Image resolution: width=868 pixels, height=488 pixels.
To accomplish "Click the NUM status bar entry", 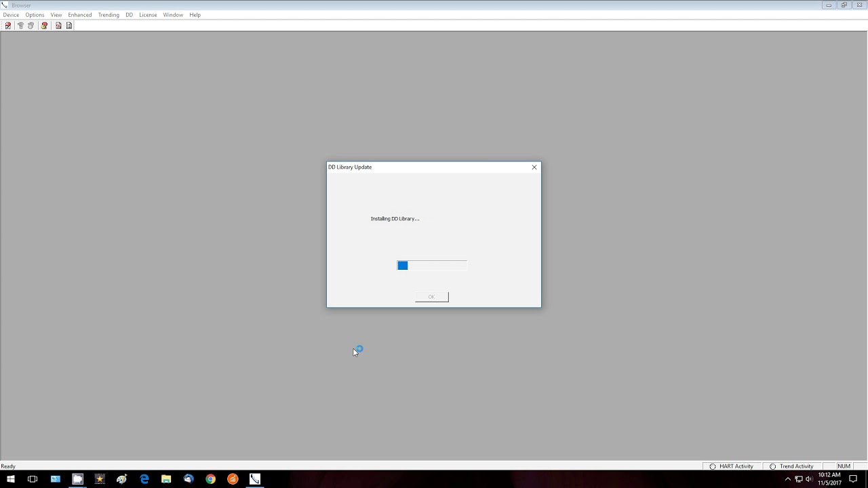I will pos(844,466).
